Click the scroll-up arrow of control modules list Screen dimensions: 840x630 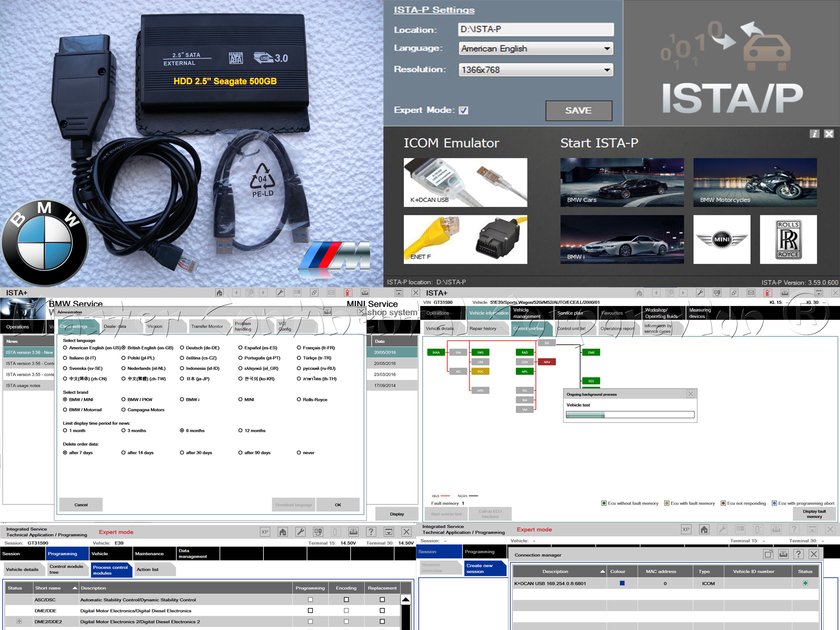405,600
